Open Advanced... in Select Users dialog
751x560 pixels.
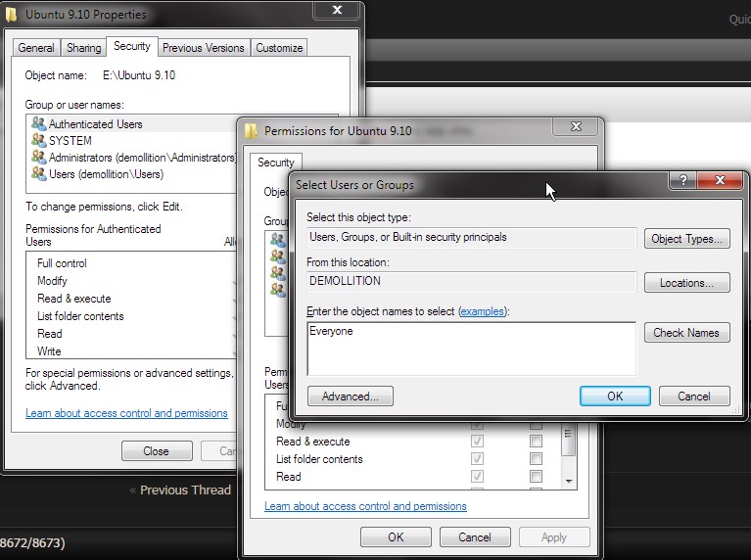point(351,397)
